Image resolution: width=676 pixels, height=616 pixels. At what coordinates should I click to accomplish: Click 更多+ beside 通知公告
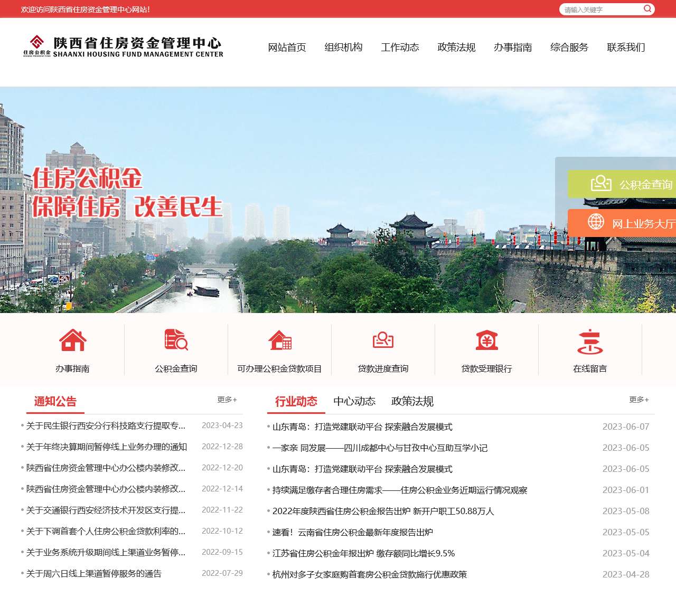click(227, 400)
